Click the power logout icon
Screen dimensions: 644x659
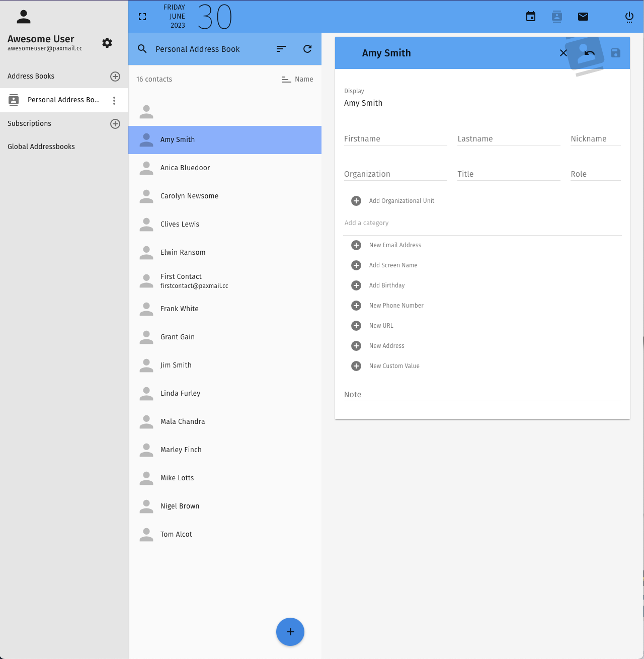pos(629,17)
